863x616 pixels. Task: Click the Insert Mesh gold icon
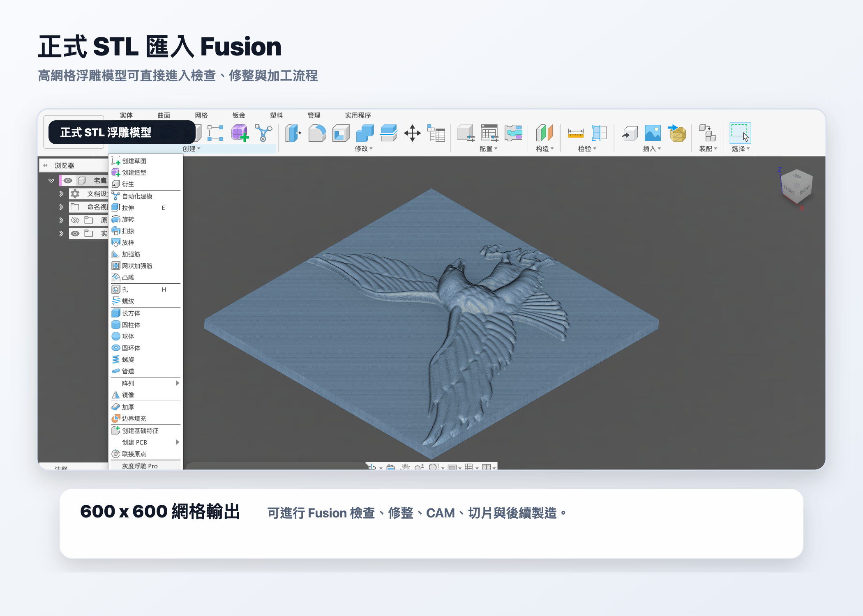click(x=677, y=133)
